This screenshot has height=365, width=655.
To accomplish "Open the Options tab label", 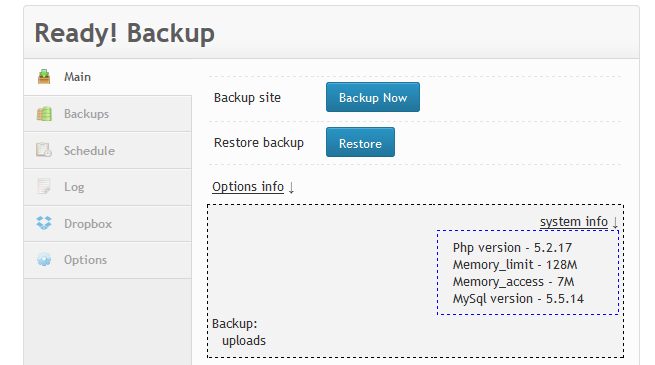I will tap(86, 260).
